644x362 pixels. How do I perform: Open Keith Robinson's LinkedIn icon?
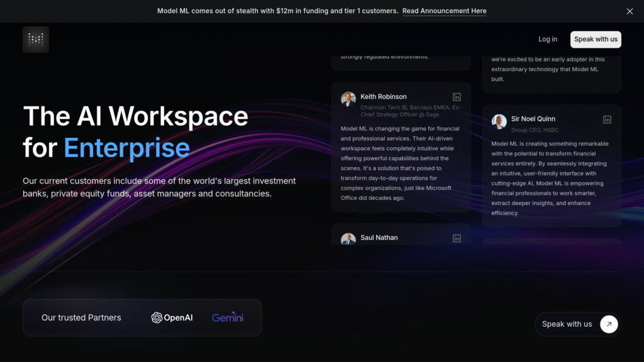pos(457,97)
